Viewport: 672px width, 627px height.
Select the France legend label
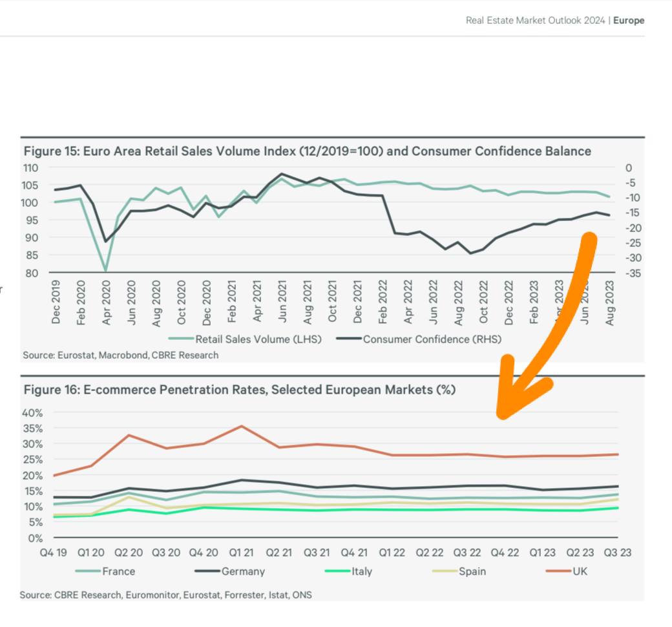click(119, 571)
